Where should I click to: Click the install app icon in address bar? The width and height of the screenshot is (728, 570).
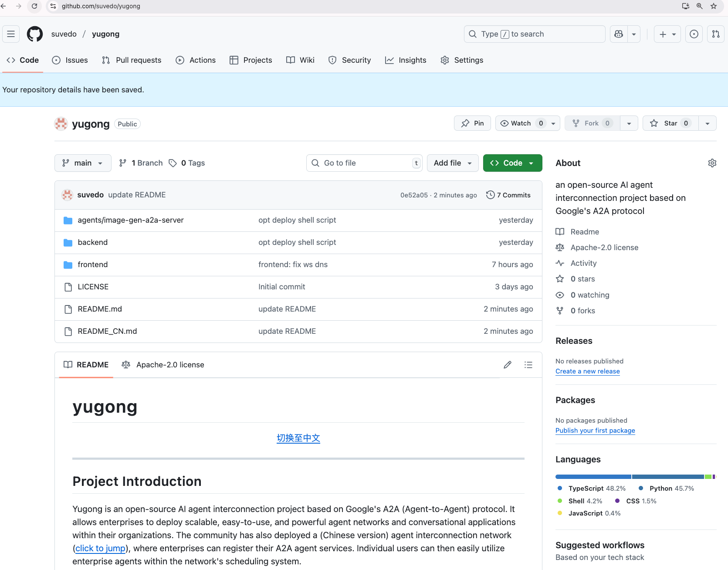(686, 6)
